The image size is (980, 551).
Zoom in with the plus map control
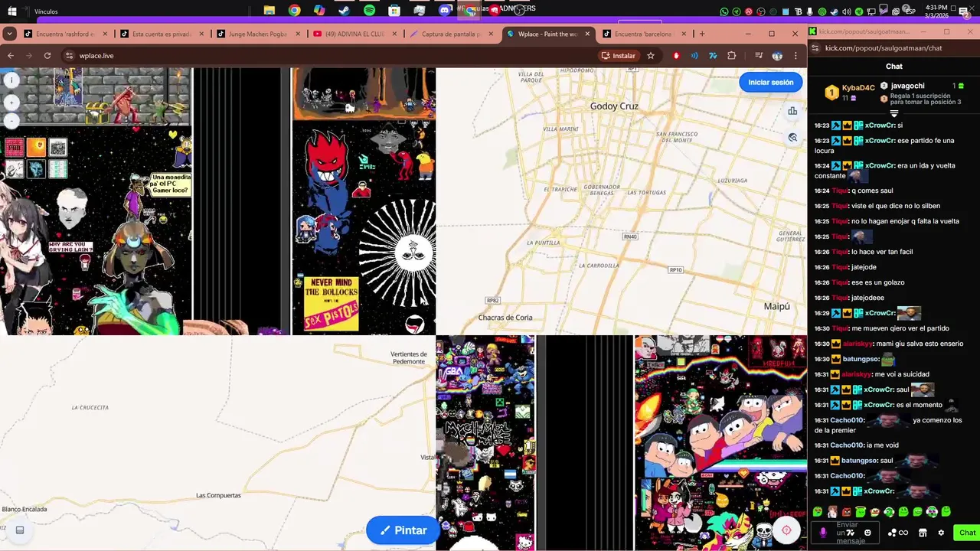11,102
